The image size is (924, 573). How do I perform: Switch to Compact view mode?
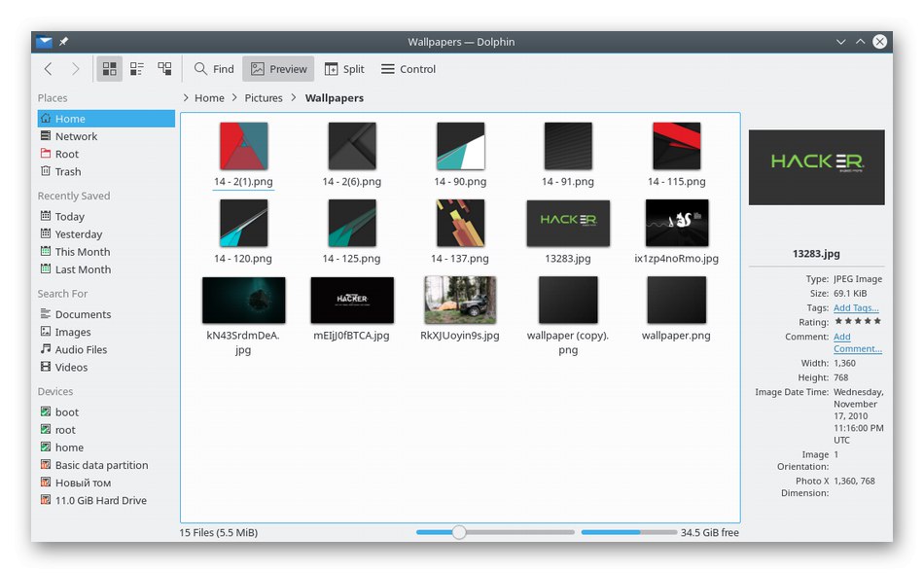click(x=137, y=69)
